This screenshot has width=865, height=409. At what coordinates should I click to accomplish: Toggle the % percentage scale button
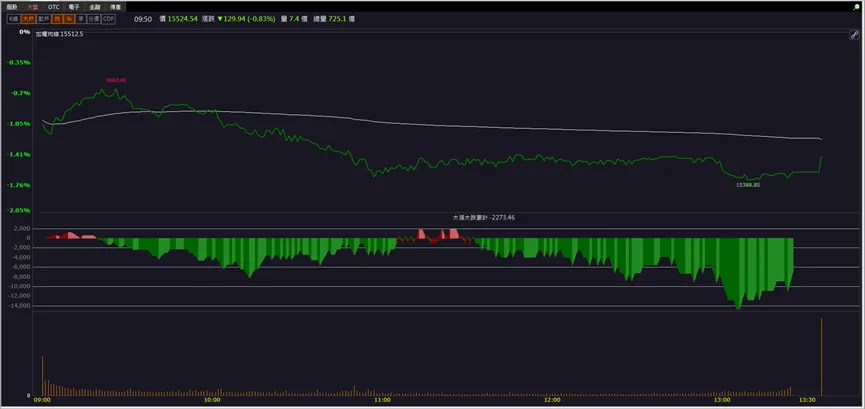69,19
